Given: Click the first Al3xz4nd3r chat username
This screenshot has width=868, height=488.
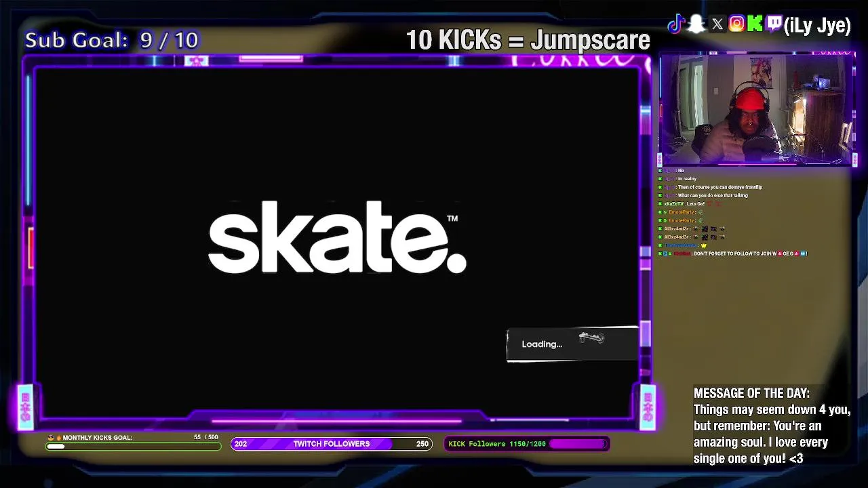Looking at the screenshot, I should click(677, 229).
